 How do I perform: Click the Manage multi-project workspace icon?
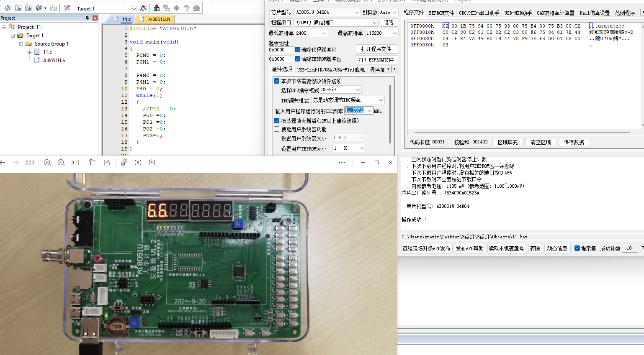coord(167,8)
